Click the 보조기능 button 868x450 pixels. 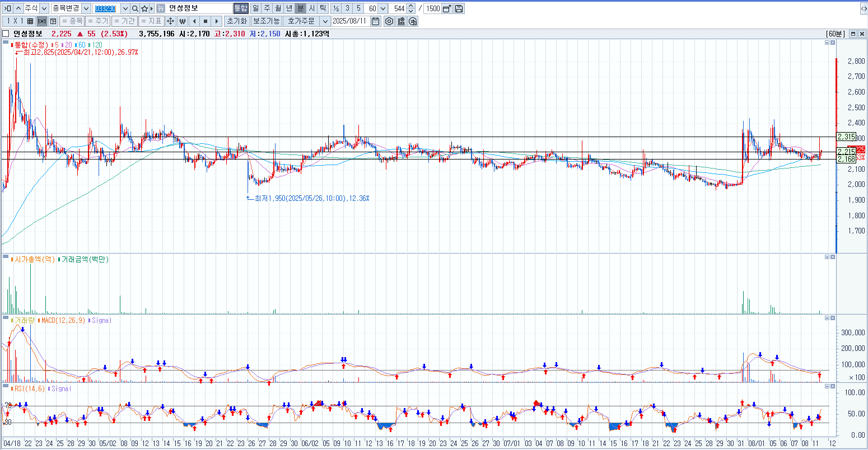[x=266, y=21]
